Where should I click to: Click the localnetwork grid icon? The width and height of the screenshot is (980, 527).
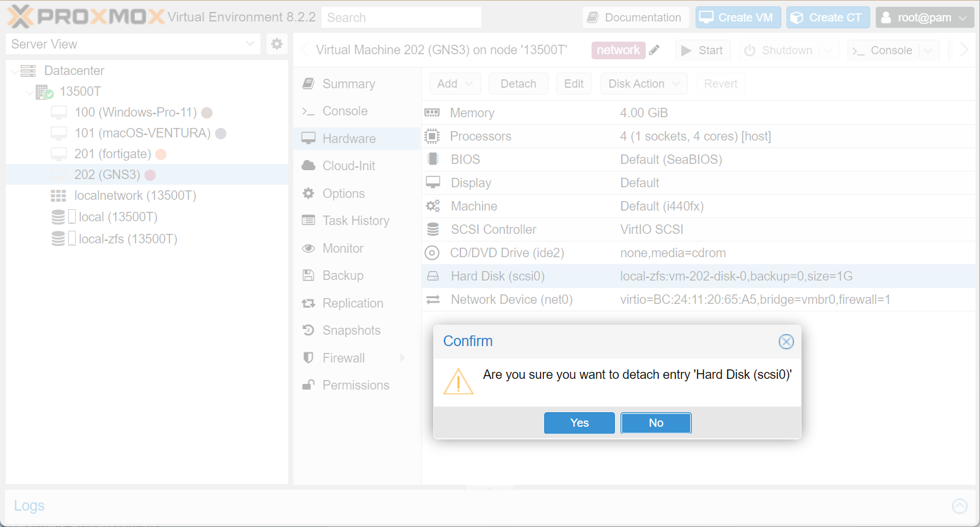59,196
